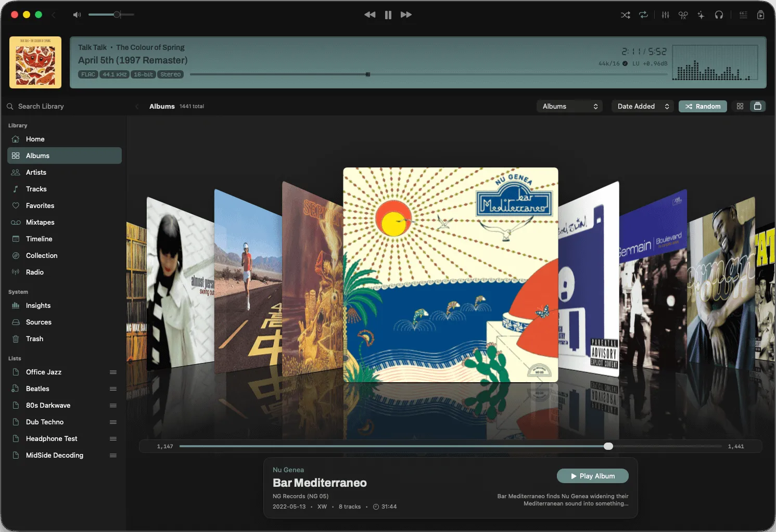Image resolution: width=776 pixels, height=532 pixels.
Task: Switch to grid view layout
Action: click(x=740, y=106)
